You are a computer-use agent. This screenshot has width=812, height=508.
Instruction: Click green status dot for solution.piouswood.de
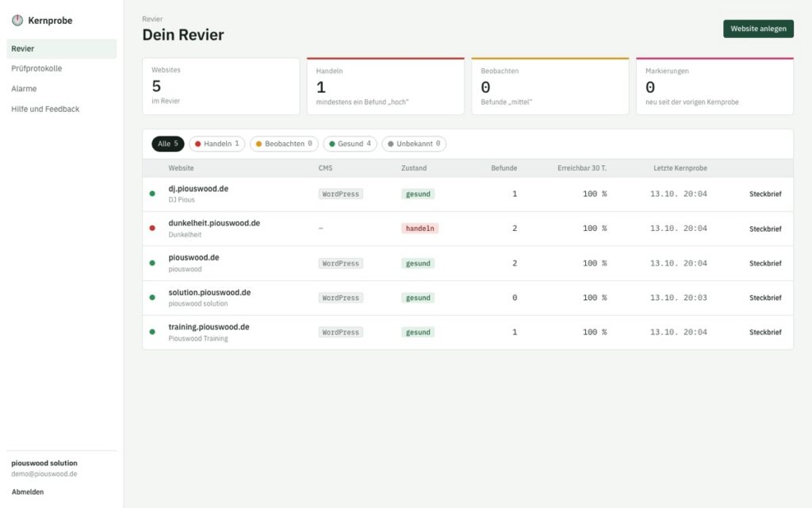[x=152, y=298]
